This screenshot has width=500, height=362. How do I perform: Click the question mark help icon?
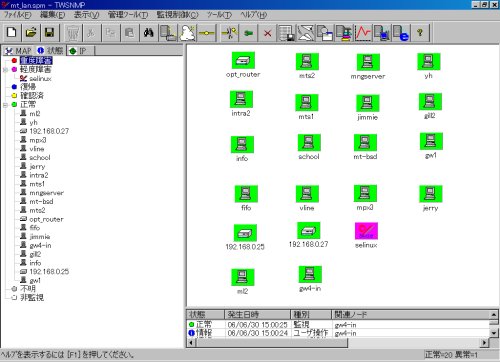coord(420,33)
